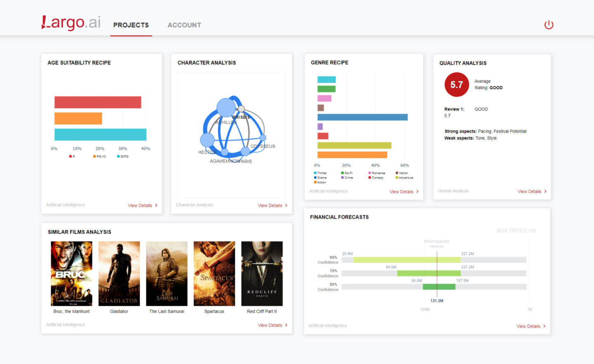Click the Achilles node in the network diagram
This screenshot has width=594, height=364.
[226, 108]
